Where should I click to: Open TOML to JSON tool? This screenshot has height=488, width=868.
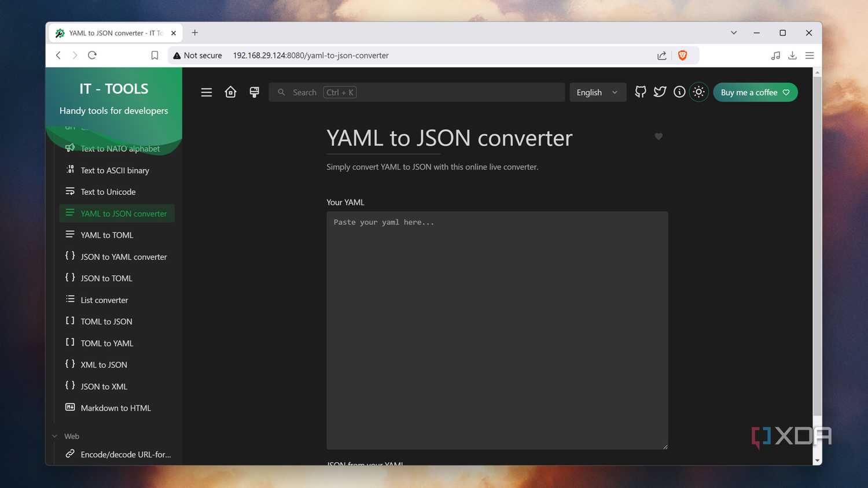(x=117, y=321)
